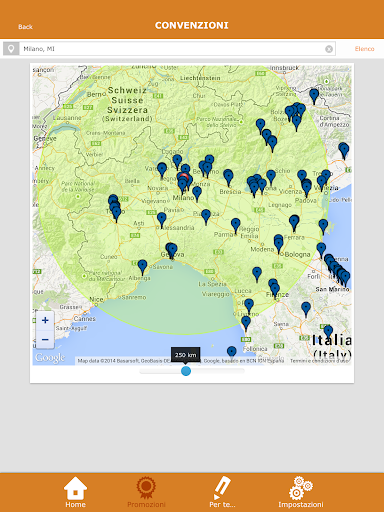The width and height of the screenshot is (384, 512).
Task: Open the Home tab
Action: [75, 492]
